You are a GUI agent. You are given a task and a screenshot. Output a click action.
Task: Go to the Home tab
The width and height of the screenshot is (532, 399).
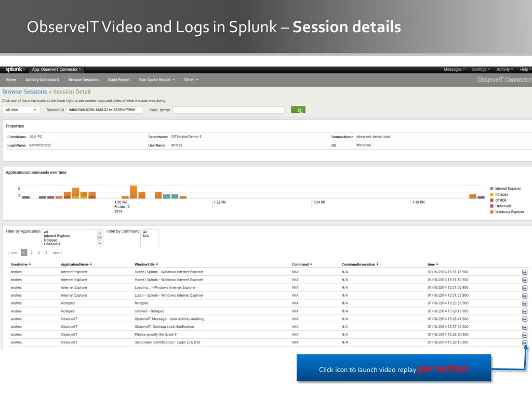10,79
